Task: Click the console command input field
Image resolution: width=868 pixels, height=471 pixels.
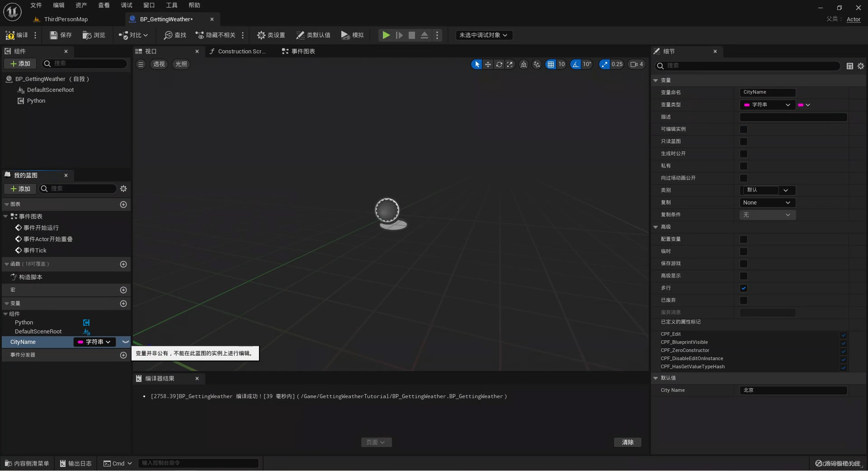Action: pos(198,463)
